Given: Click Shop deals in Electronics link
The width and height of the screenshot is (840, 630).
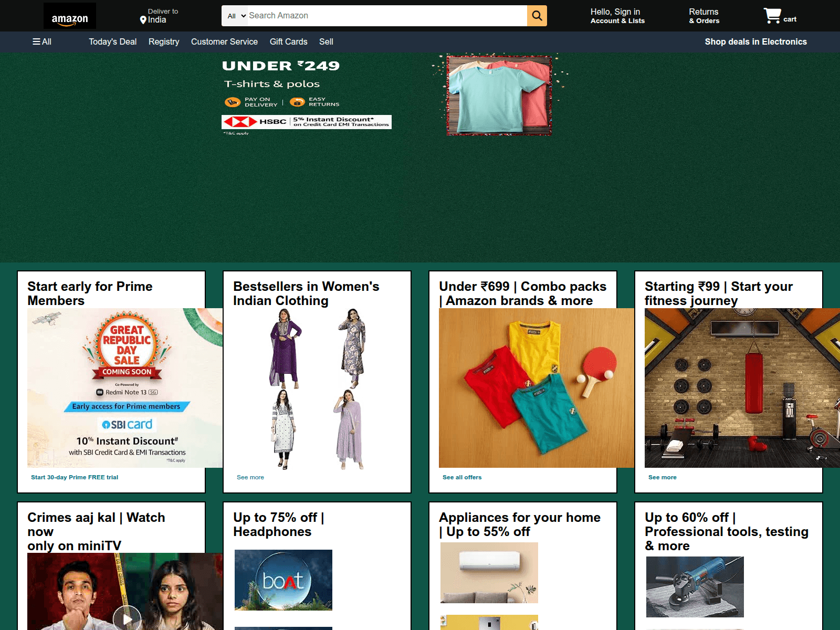Looking at the screenshot, I should point(755,41).
